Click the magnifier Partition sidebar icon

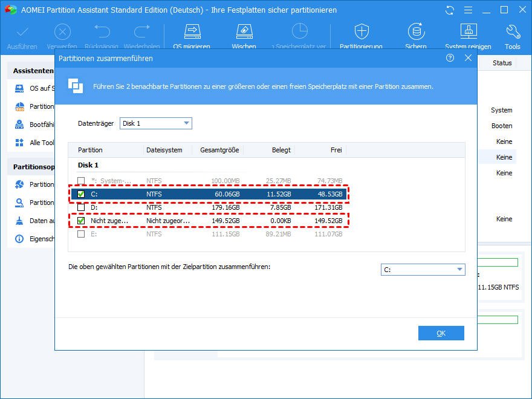19,203
